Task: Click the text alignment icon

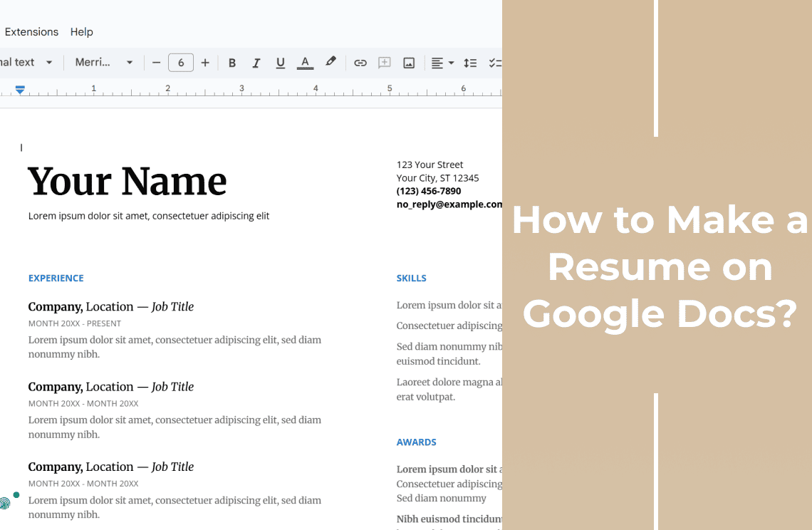Action: coord(437,63)
